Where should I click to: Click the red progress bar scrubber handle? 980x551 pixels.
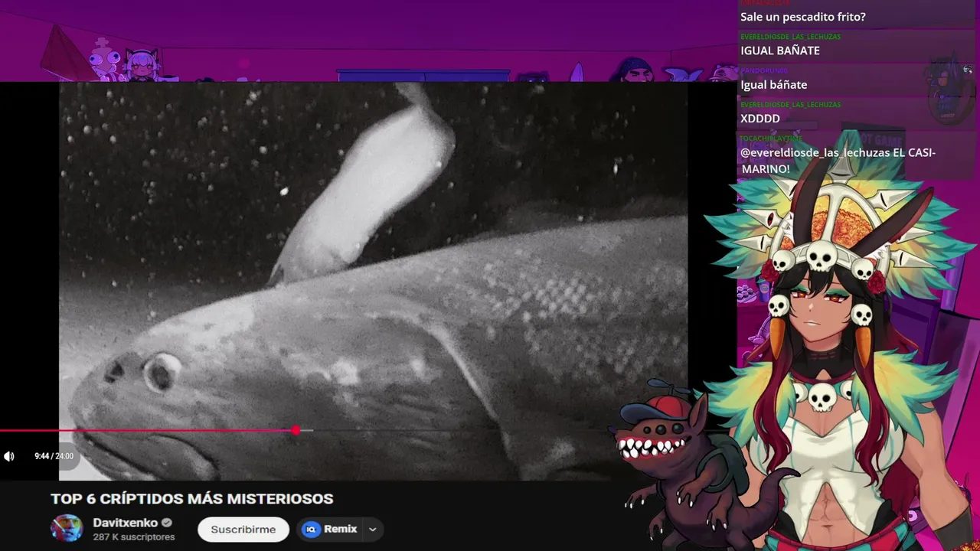[x=296, y=431]
